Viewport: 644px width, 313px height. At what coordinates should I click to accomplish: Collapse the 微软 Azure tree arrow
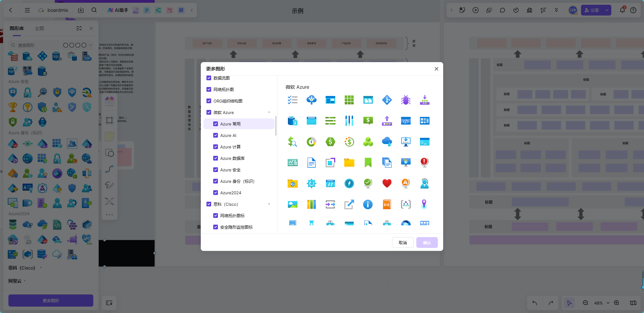(269, 112)
